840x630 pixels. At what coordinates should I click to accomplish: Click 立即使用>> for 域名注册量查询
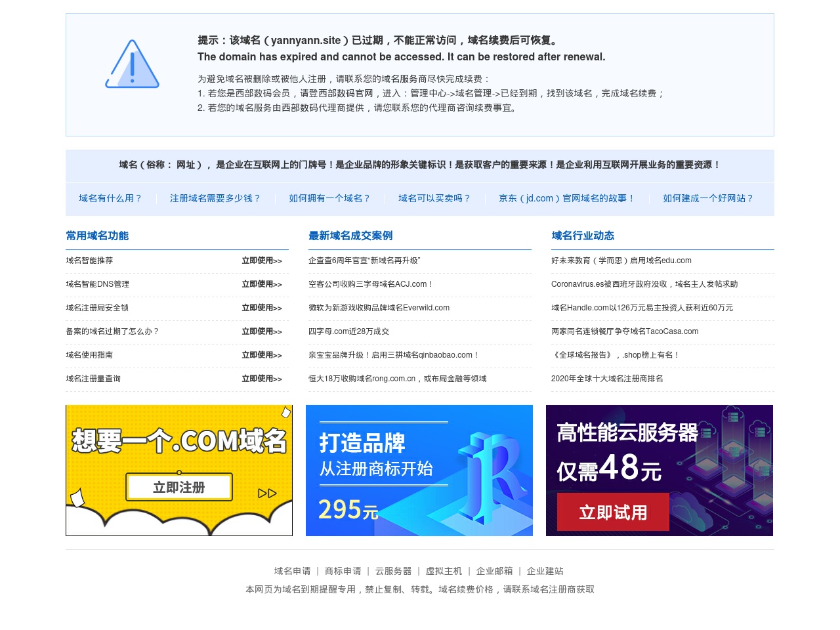262,379
